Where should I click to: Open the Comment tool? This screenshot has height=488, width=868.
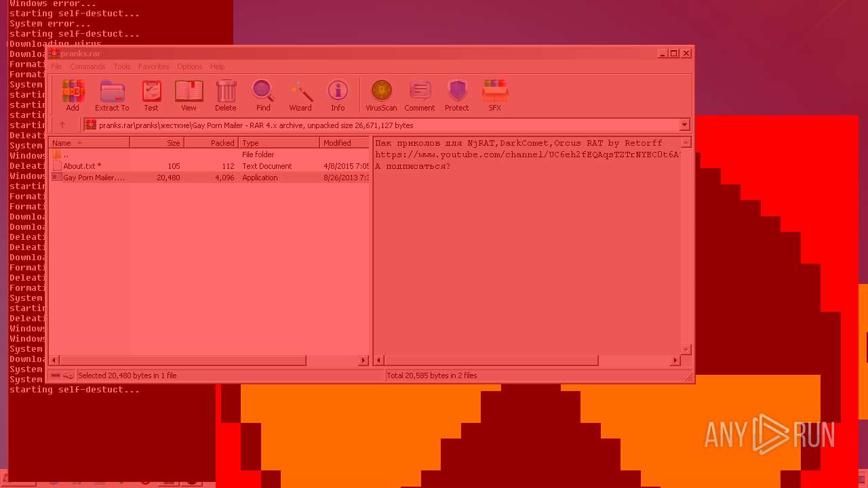coord(420,96)
